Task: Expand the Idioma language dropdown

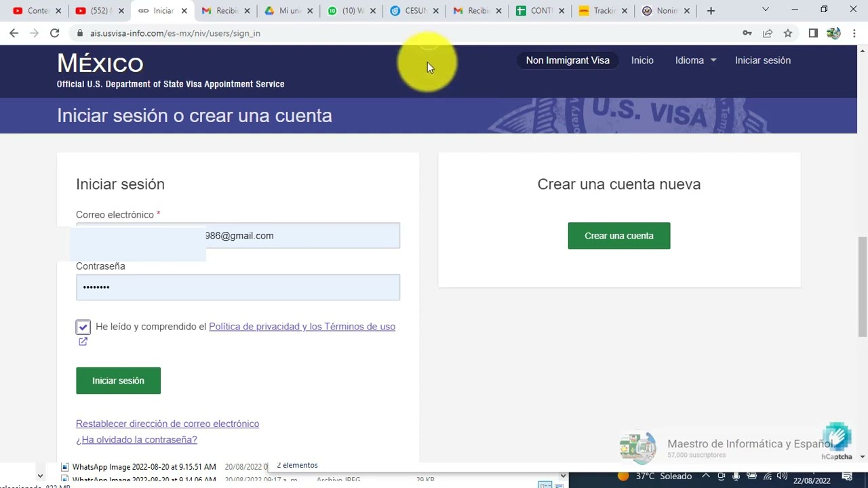Action: click(695, 60)
